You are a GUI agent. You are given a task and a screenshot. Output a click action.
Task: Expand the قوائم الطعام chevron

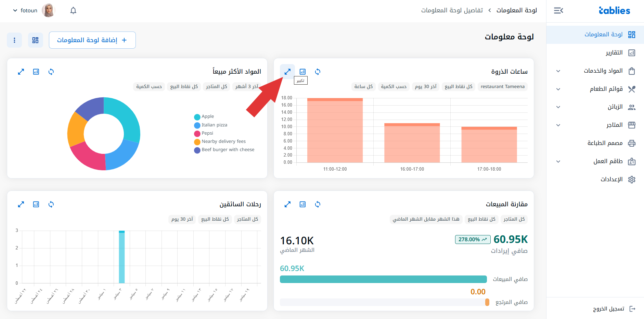(x=558, y=89)
